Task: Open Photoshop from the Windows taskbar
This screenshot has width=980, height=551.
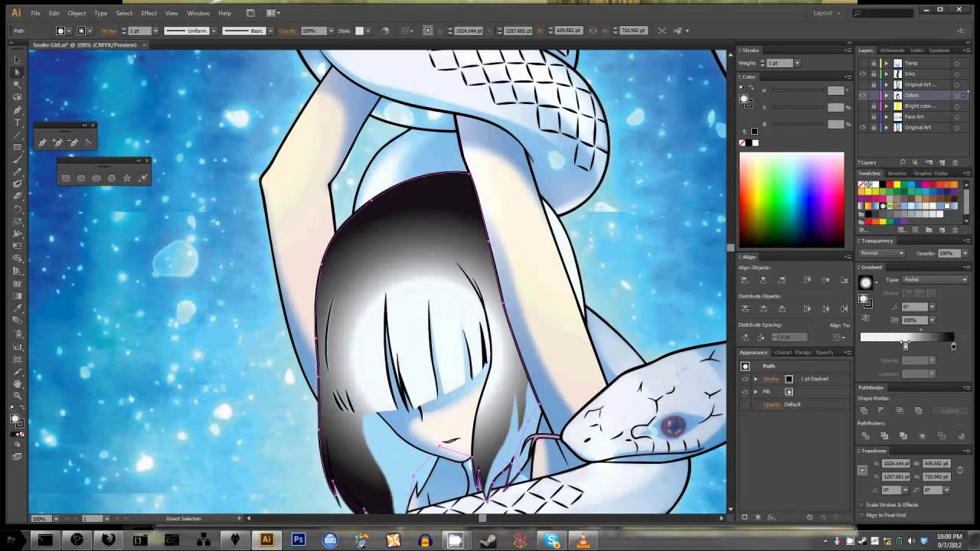Action: coord(298,540)
